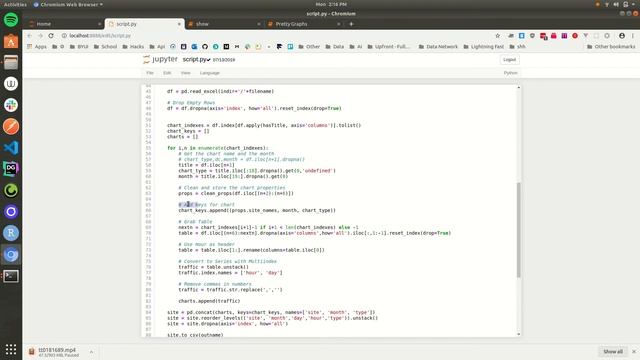640x360 pixels.
Task: Show all applications grid
Action: pyautogui.click(x=11, y=349)
